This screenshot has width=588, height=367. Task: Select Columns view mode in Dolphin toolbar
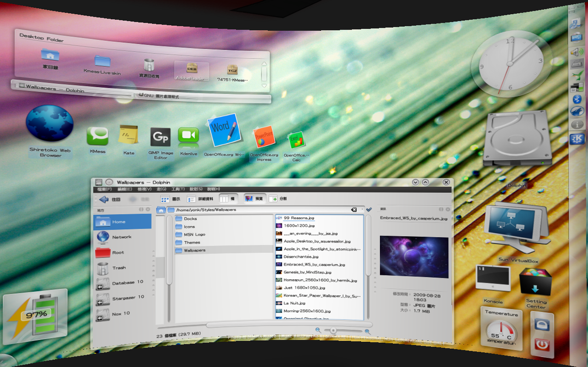coord(227,199)
